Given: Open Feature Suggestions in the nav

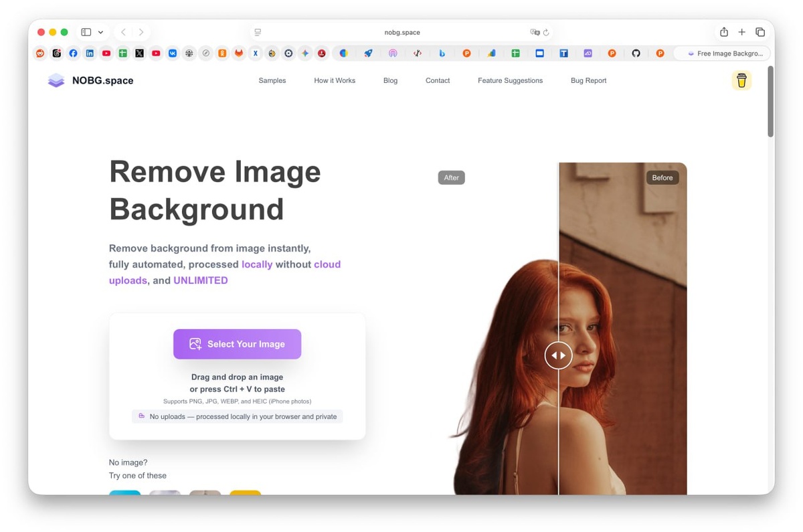Looking at the screenshot, I should tap(511, 80).
